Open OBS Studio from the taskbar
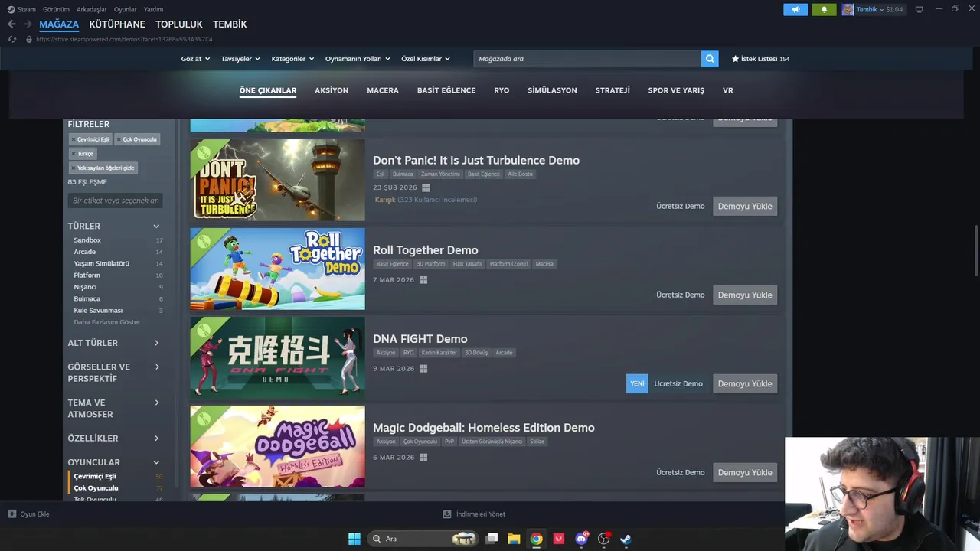 (x=603, y=539)
